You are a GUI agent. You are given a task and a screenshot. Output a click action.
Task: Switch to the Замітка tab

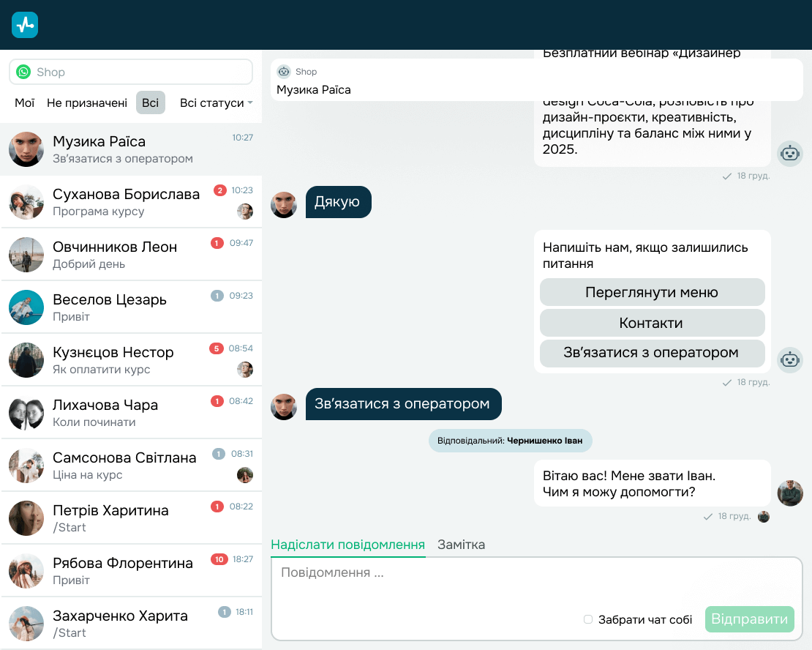click(x=461, y=545)
